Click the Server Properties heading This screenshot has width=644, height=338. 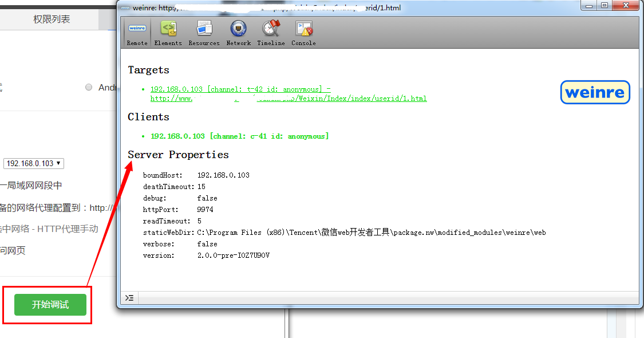[x=178, y=155]
